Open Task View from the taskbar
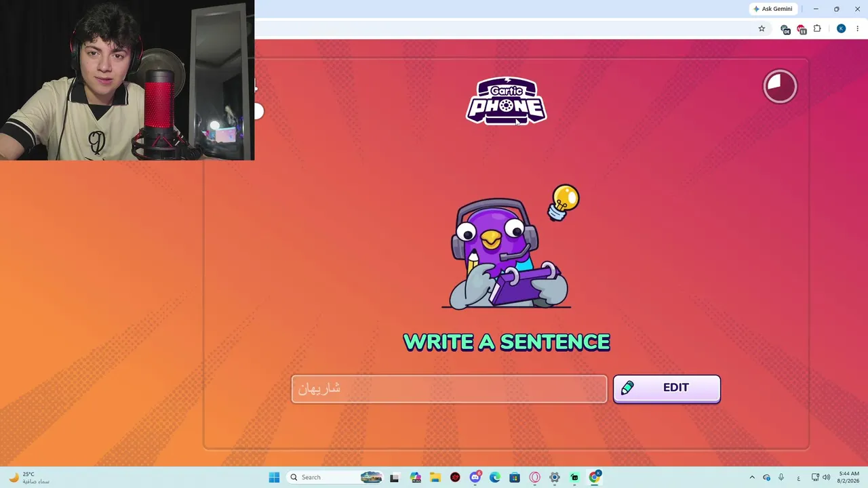 (394, 477)
